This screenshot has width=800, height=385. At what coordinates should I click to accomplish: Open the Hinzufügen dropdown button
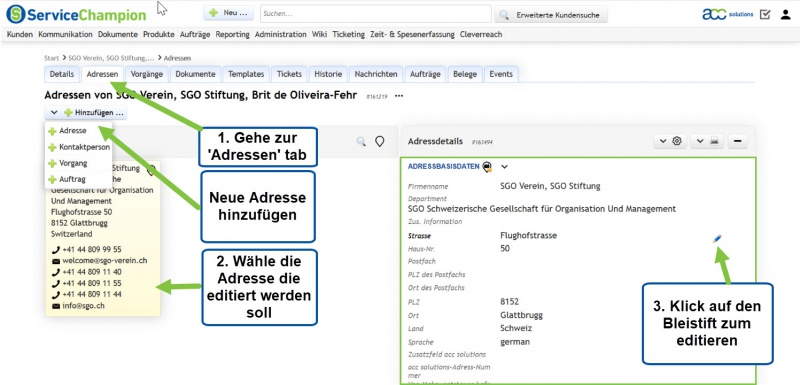[86, 112]
